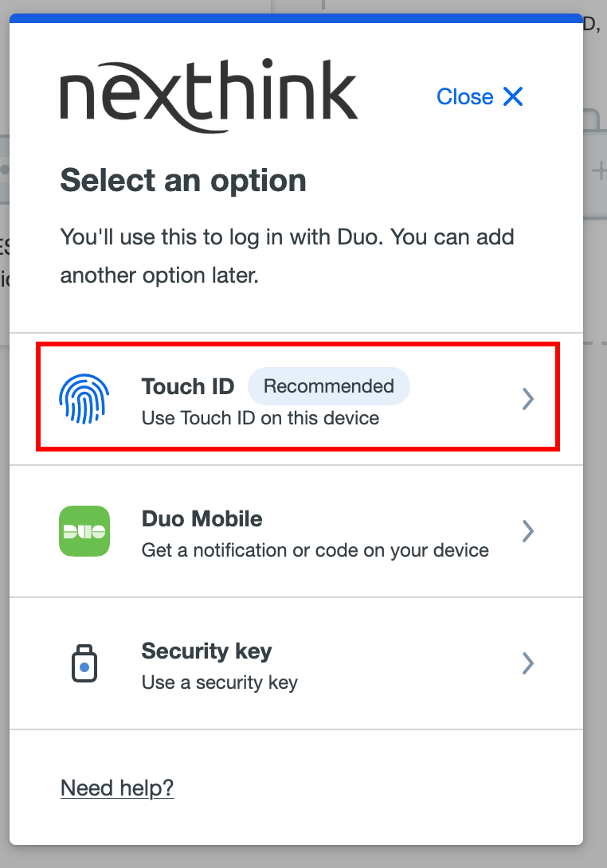Screen dimensions: 607x868
Task: Choose the "Duo Mobile" option title
Action: tap(202, 519)
